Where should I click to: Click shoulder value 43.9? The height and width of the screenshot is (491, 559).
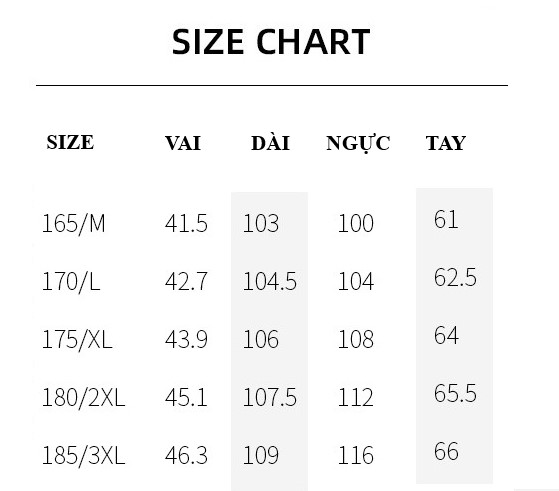point(186,339)
